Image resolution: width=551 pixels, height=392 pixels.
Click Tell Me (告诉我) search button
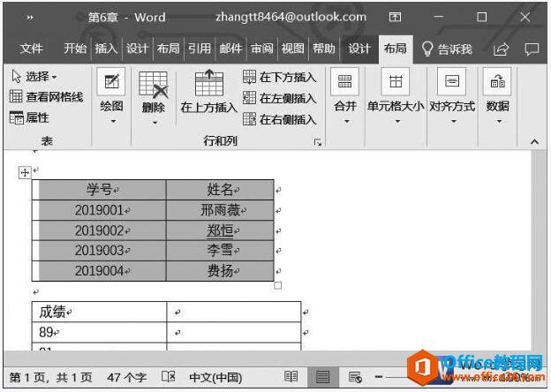[x=447, y=49]
